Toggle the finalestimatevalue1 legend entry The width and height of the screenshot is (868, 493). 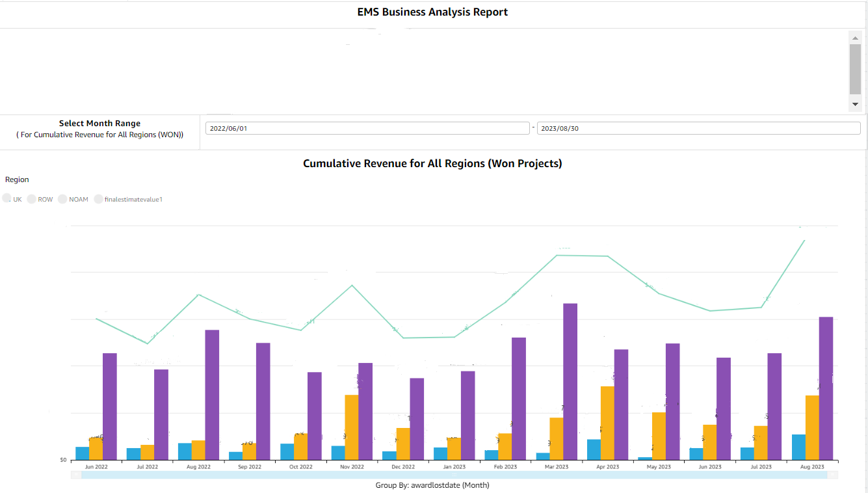[x=98, y=198]
